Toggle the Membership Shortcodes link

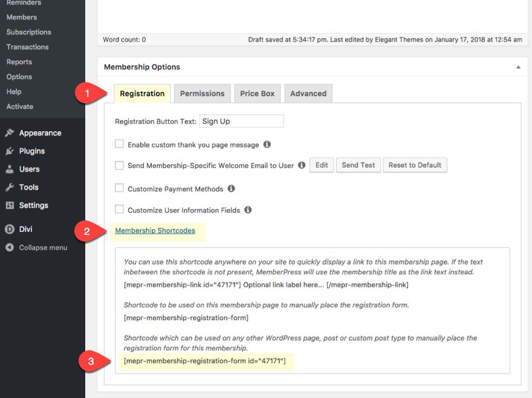point(155,231)
